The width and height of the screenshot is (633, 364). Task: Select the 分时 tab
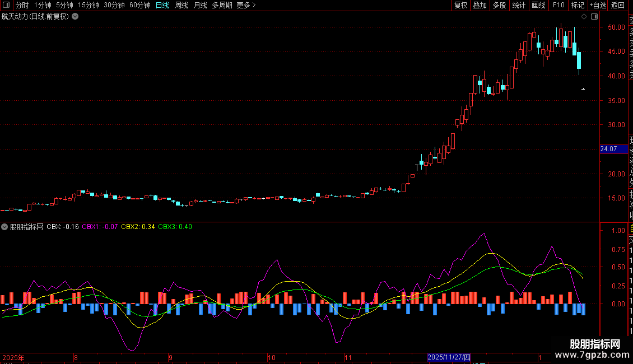point(22,5)
